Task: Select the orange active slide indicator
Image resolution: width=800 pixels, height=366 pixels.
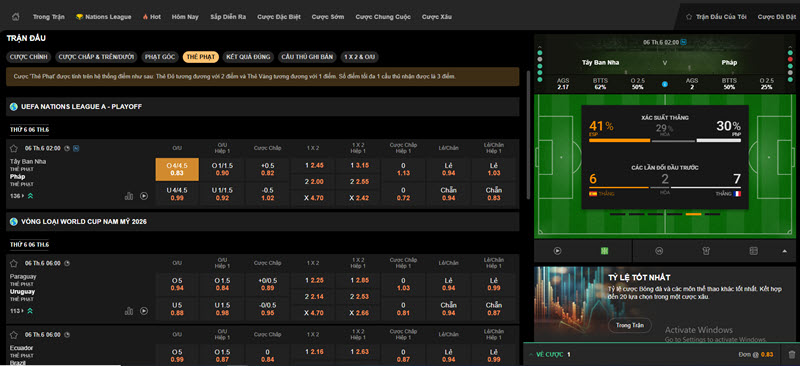Action: [x=693, y=214]
